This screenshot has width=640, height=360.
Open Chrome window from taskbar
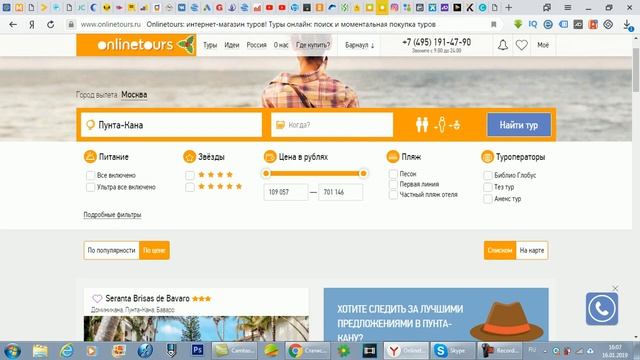(x=307, y=351)
